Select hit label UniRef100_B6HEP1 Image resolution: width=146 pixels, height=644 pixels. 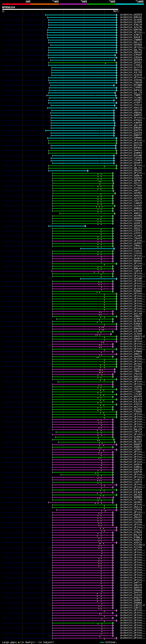tap(131, 444)
